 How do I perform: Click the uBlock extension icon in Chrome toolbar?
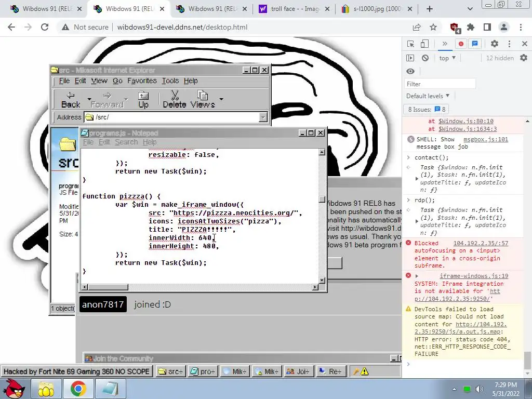pos(455,27)
